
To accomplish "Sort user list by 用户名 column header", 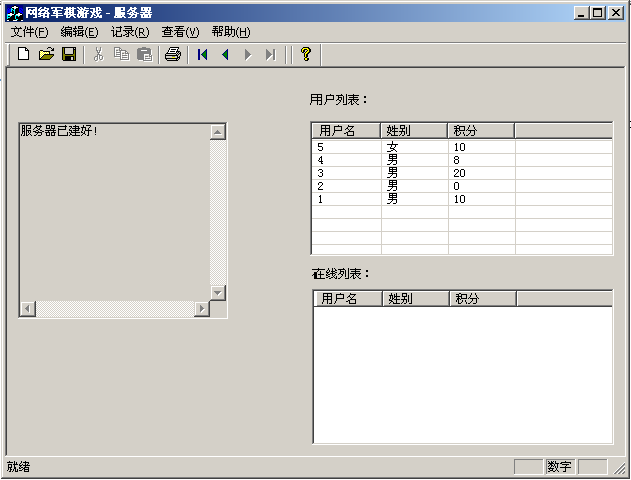I will (346, 131).
